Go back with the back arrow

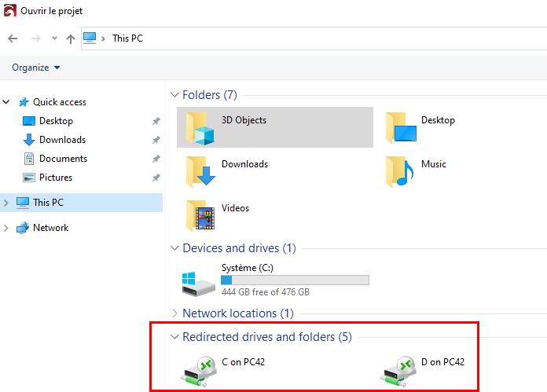pyautogui.click(x=13, y=38)
